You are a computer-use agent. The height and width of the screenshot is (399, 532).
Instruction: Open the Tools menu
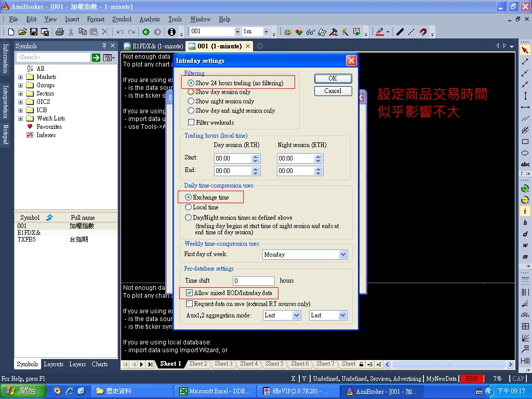[175, 19]
